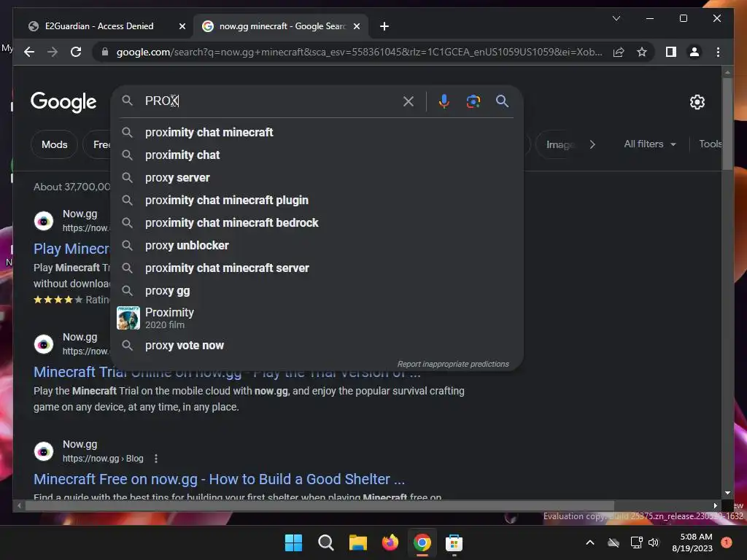Close the E2Guardian Access Denied tab

(182, 26)
